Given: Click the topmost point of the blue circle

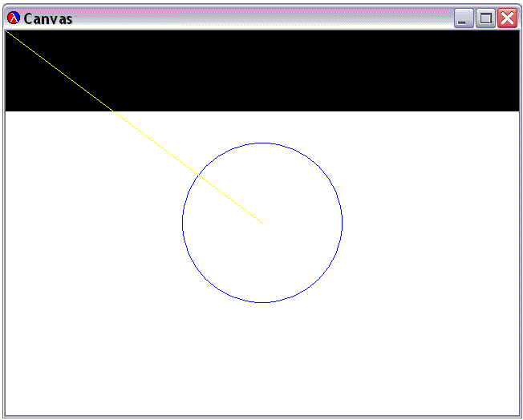Looking at the screenshot, I should (262, 143).
